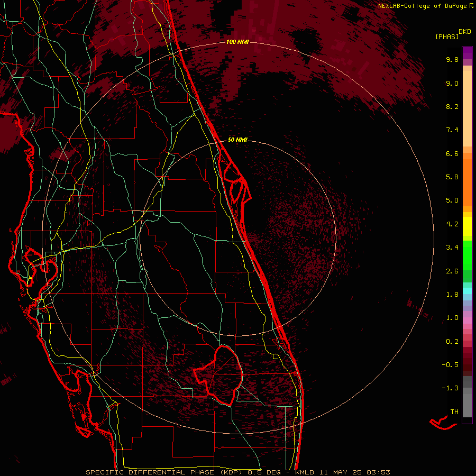Click the 7.4 scale value
476x476 pixels.
[452, 130]
